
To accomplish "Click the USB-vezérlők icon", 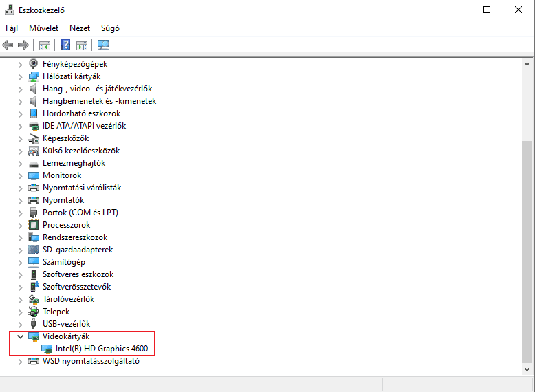I will [34, 324].
